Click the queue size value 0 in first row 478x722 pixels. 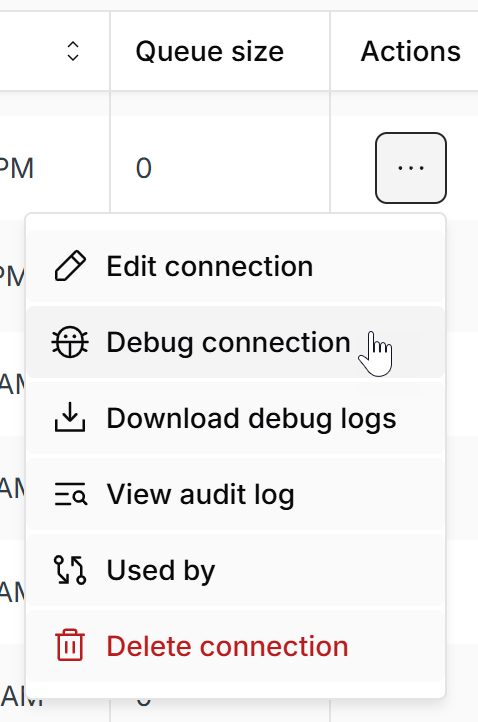pyautogui.click(x=144, y=168)
